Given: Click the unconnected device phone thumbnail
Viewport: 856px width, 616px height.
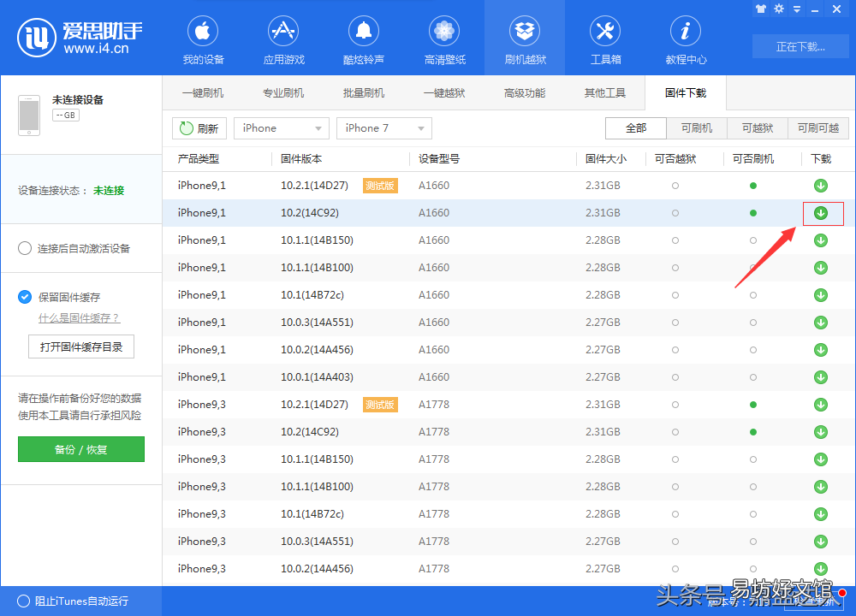Looking at the screenshot, I should [x=29, y=115].
